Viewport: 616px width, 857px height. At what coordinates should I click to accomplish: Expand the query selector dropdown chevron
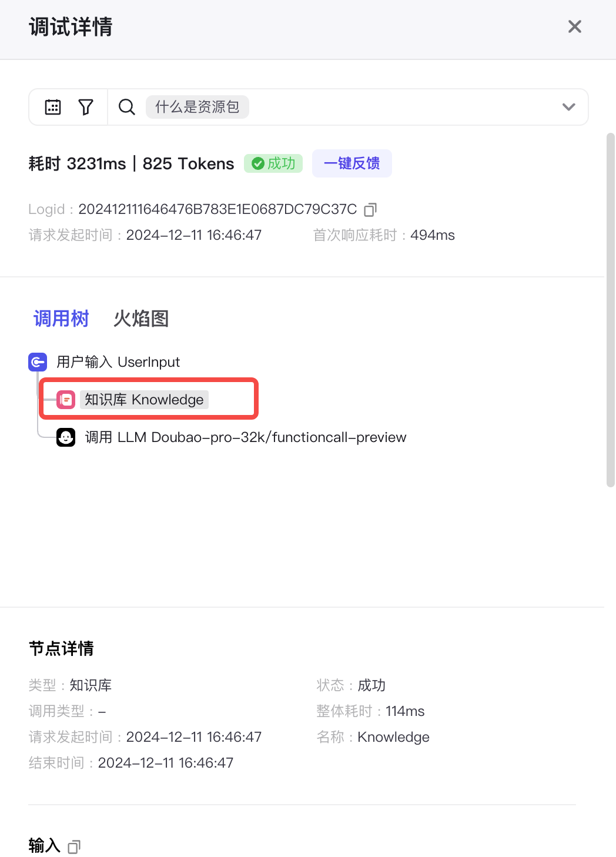pyautogui.click(x=568, y=107)
